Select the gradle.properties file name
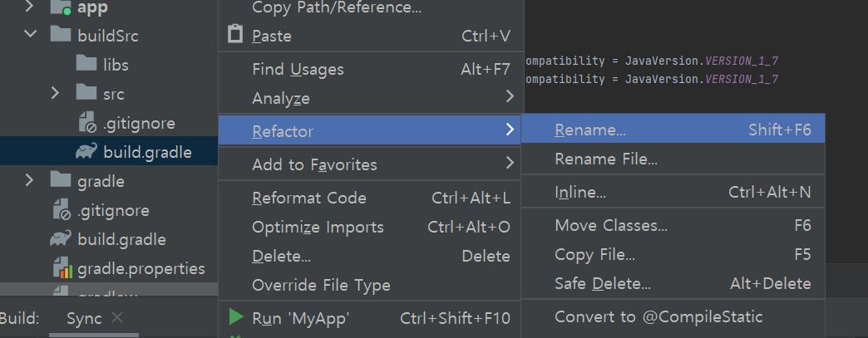Screen dimensions: 868x338 [x=141, y=268]
